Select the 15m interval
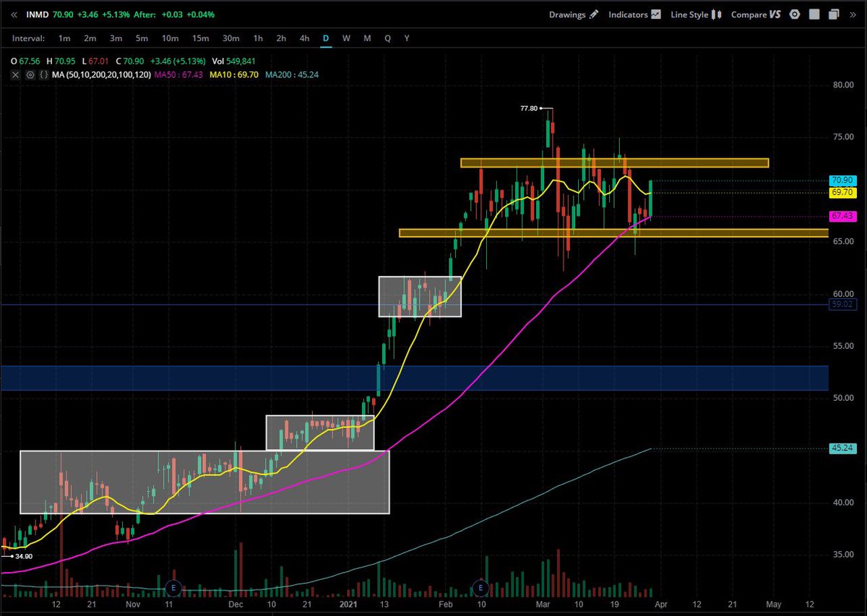The width and height of the screenshot is (867, 616). 200,38
